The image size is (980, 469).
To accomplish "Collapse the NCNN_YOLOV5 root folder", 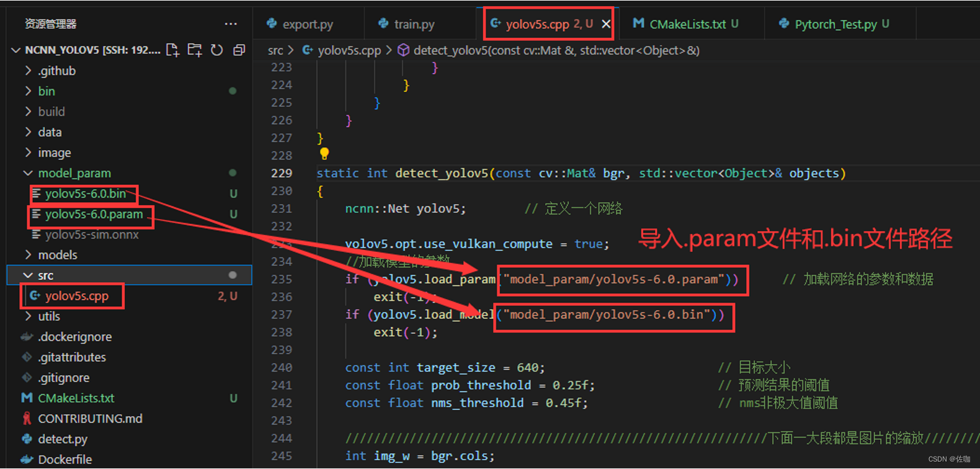I will 16,50.
